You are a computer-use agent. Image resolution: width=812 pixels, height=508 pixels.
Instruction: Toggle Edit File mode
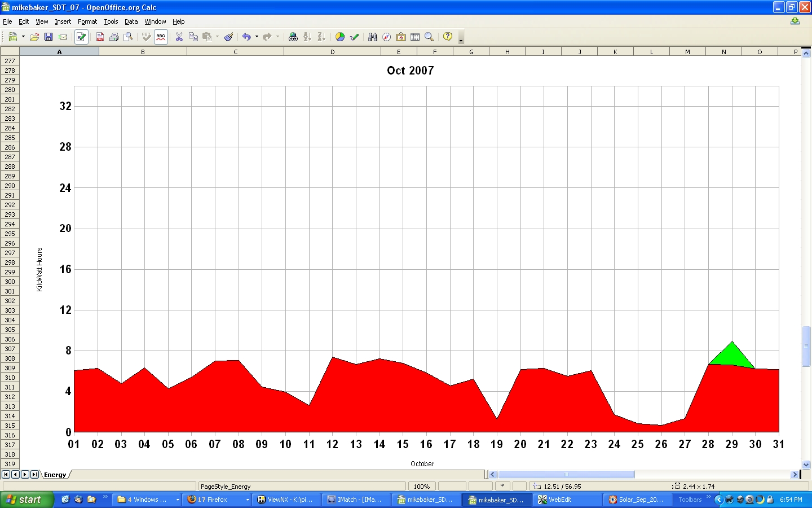pos(81,37)
